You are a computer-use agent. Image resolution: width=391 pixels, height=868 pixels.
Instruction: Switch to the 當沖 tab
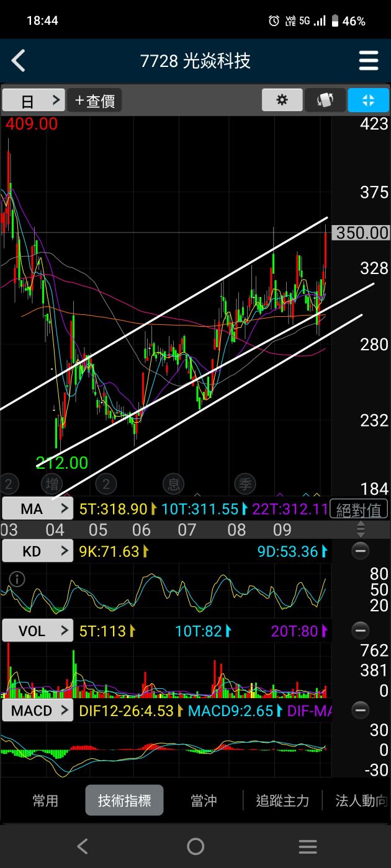click(x=204, y=800)
